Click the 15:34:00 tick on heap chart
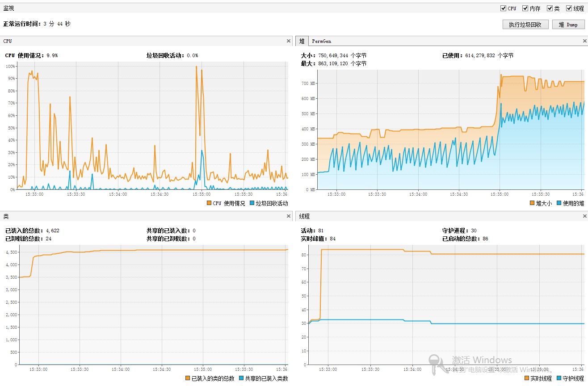 point(418,194)
